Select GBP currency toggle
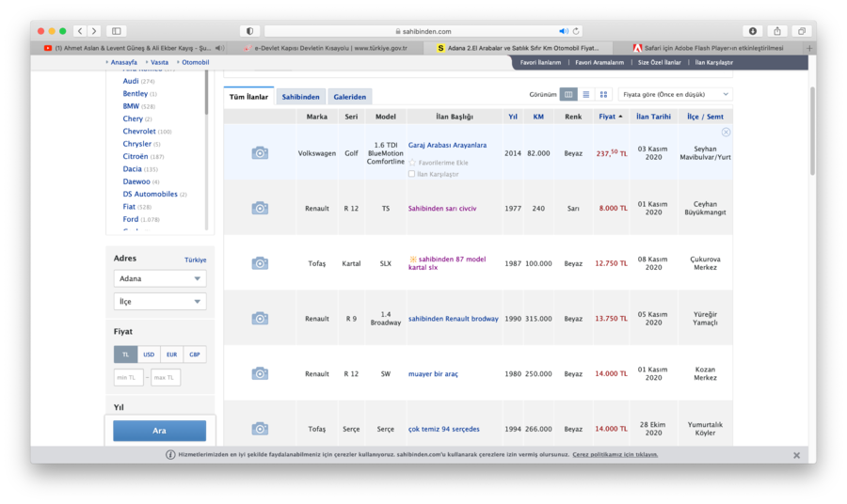Screen dimensions: 847x504 (x=195, y=354)
